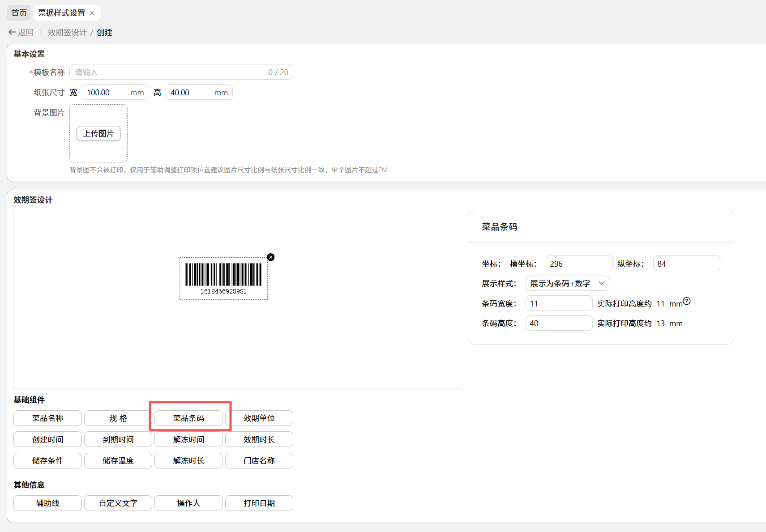Edit 纵坐标 value 84
766x532 pixels.
coord(687,264)
